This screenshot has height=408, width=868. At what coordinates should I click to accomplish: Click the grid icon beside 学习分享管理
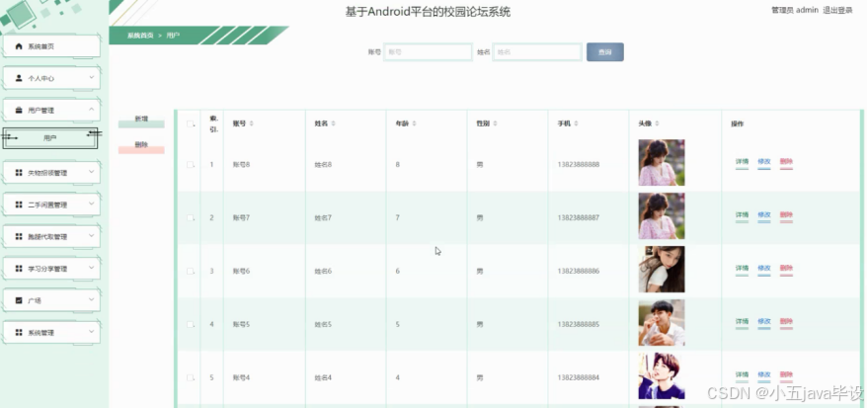pos(19,269)
